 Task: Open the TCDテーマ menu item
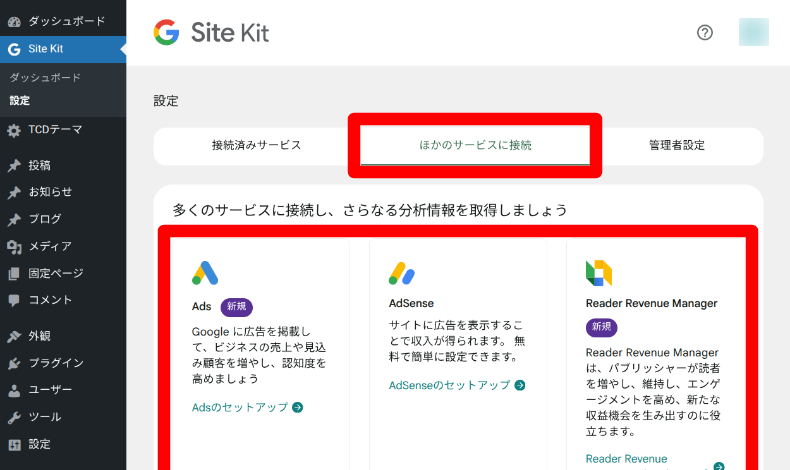[x=63, y=130]
